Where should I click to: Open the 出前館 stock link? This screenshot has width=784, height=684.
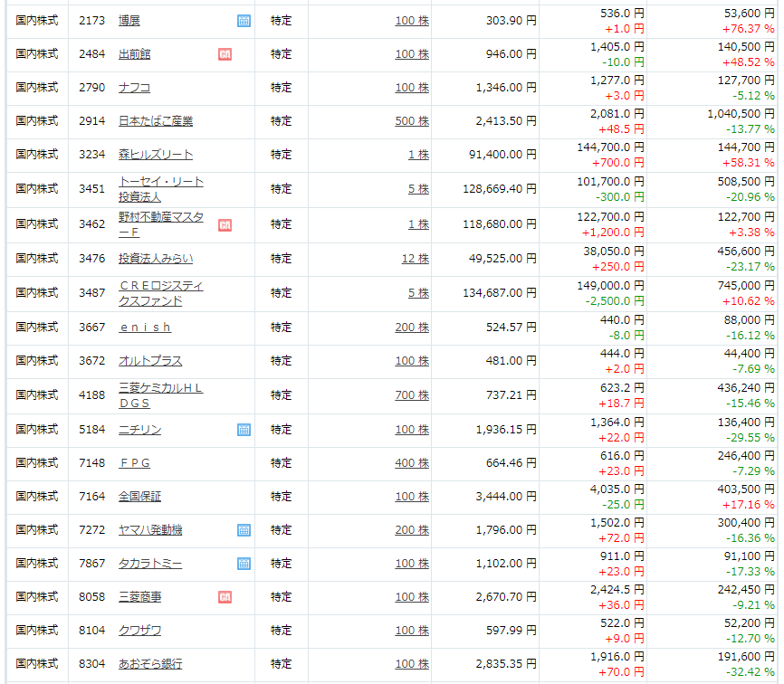tap(135, 54)
